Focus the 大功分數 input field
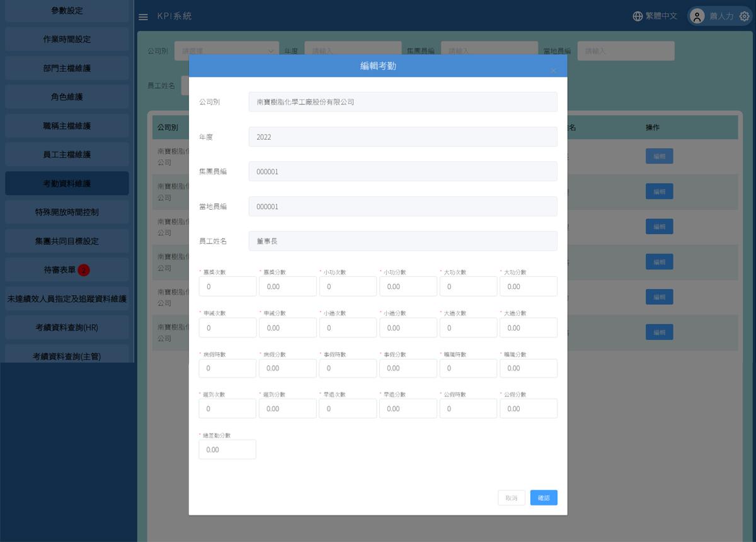Image resolution: width=756 pixels, height=542 pixels. tap(528, 286)
